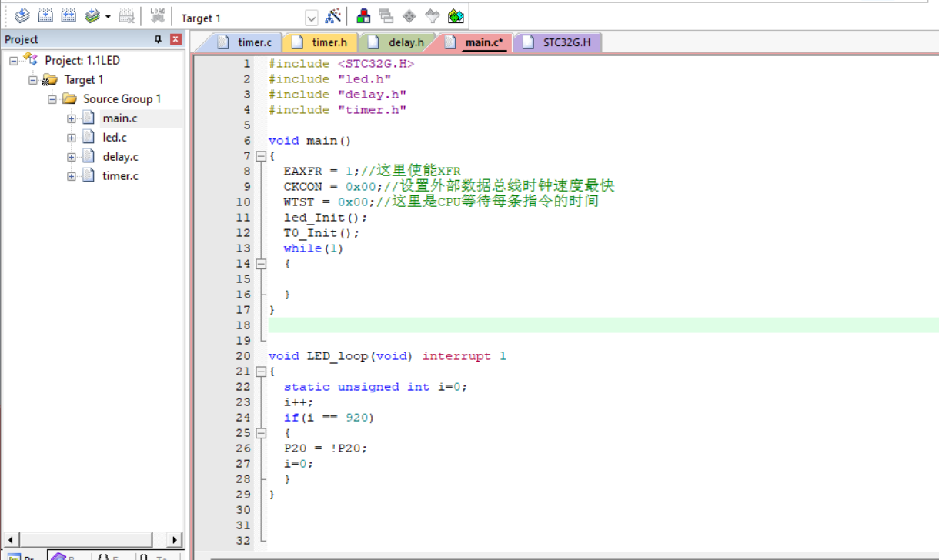
Task: Click the main.c file icon in tree
Action: (89, 118)
